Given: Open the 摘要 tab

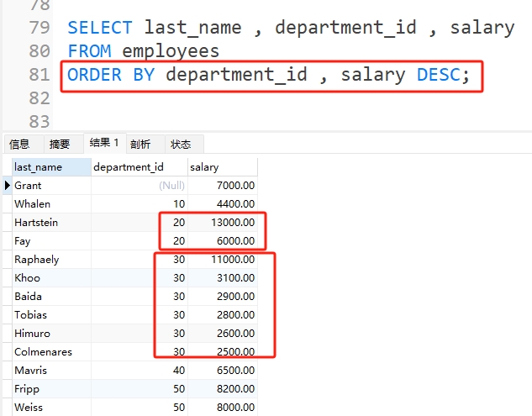Looking at the screenshot, I should click(60, 145).
